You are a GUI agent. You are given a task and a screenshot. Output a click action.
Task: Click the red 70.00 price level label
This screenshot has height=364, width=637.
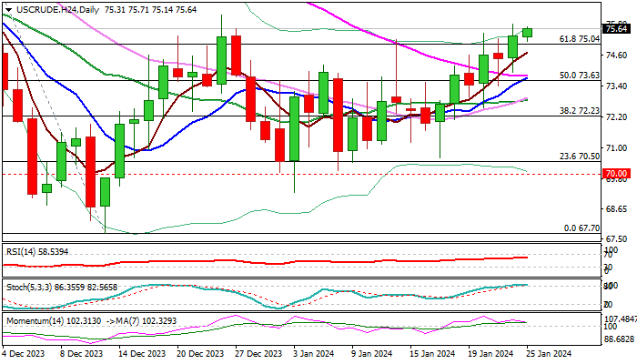point(617,173)
